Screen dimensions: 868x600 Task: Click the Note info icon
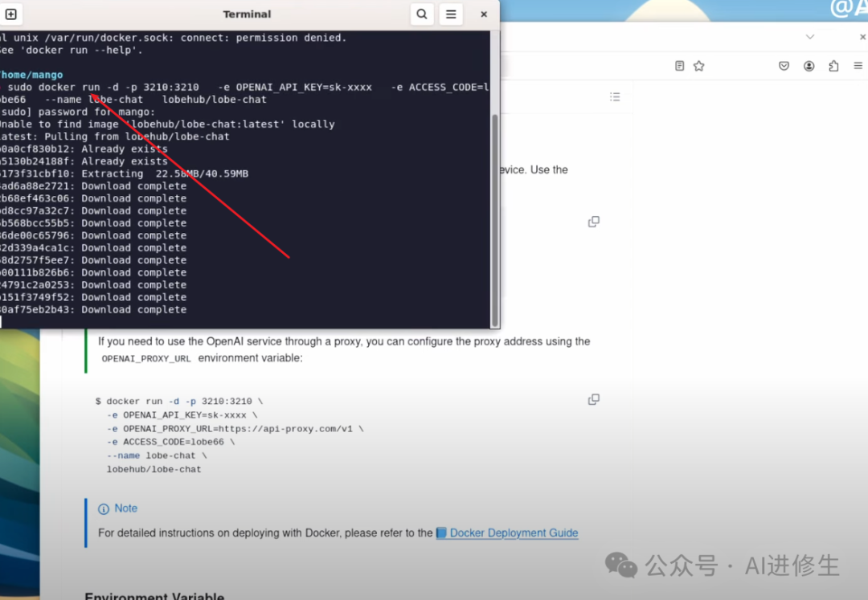tap(104, 509)
